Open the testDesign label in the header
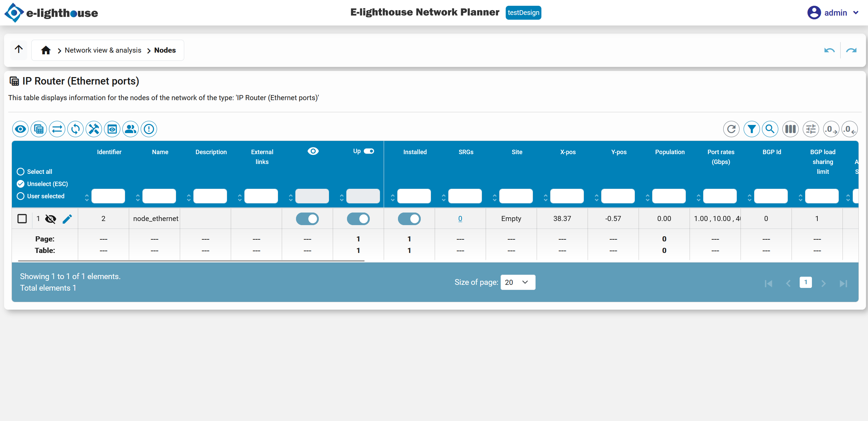Screen dimensions: 868x421 [x=523, y=13]
